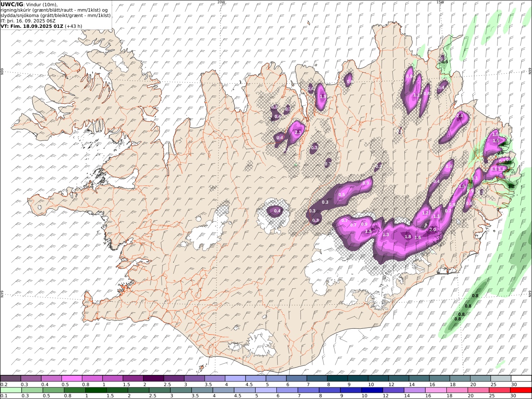Select upper legend swatch between 3.5 and 4
This screenshot has height=399, width=532.
tap(214, 379)
